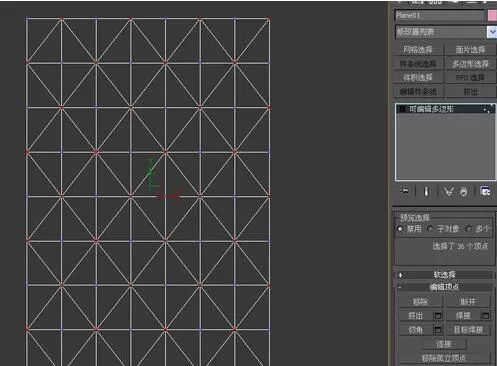
Task: Expand the 软选择 rollout
Action: click(444, 275)
